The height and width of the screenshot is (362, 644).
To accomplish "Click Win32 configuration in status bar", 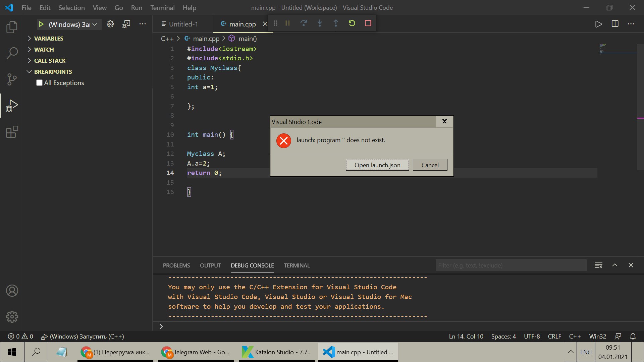I will 598,336.
